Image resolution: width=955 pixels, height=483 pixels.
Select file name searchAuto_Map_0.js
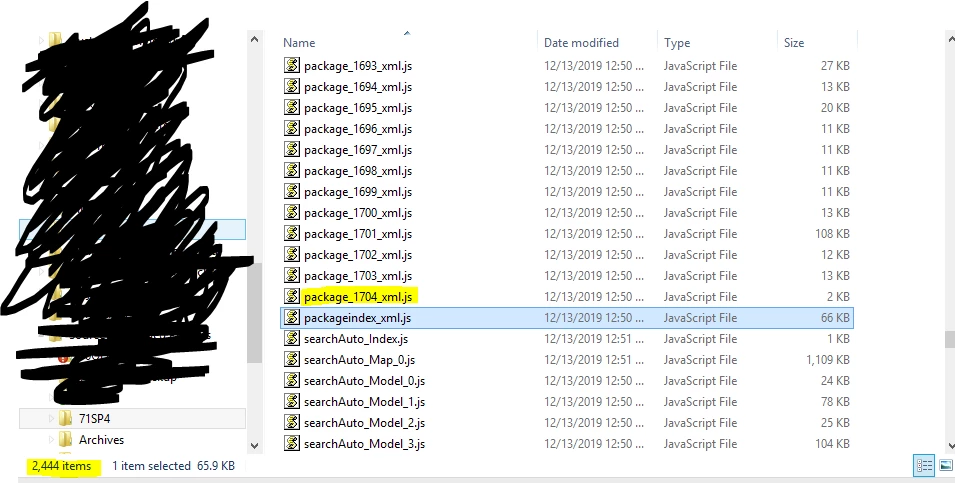tap(359, 360)
